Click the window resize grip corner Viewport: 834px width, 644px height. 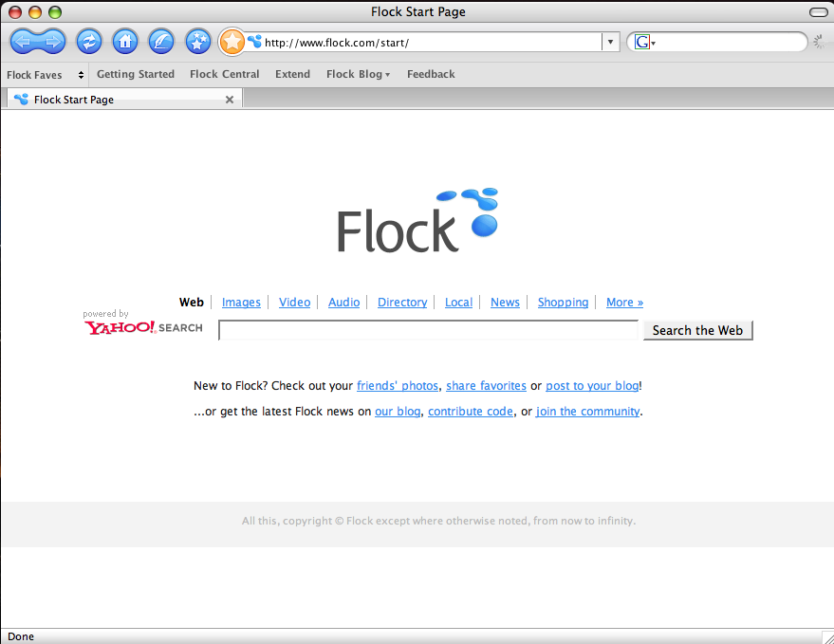click(827, 637)
